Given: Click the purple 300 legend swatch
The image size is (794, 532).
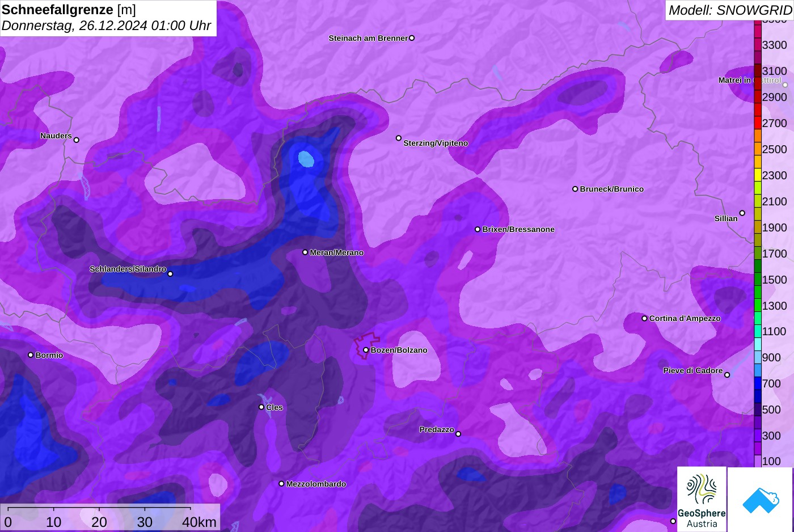Looking at the screenshot, I should (758, 436).
